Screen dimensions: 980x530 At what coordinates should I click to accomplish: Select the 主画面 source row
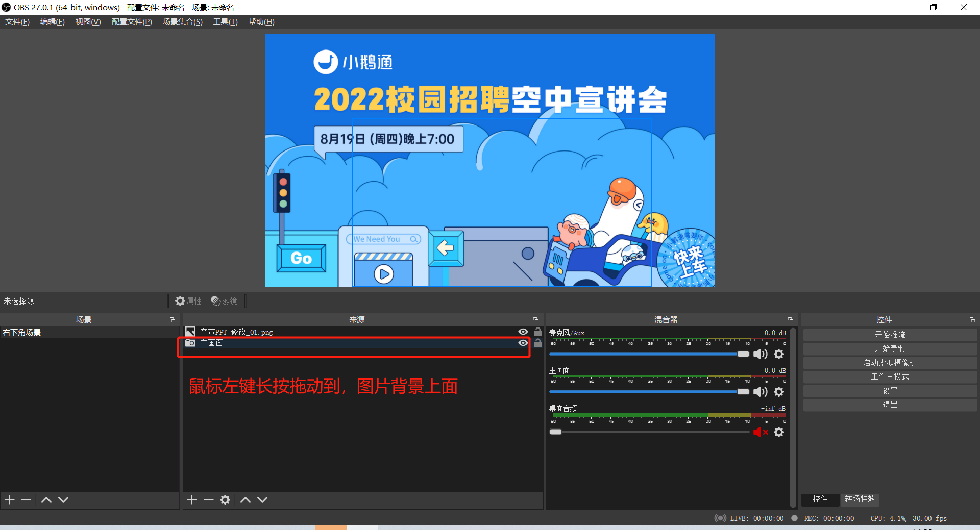pos(362,343)
